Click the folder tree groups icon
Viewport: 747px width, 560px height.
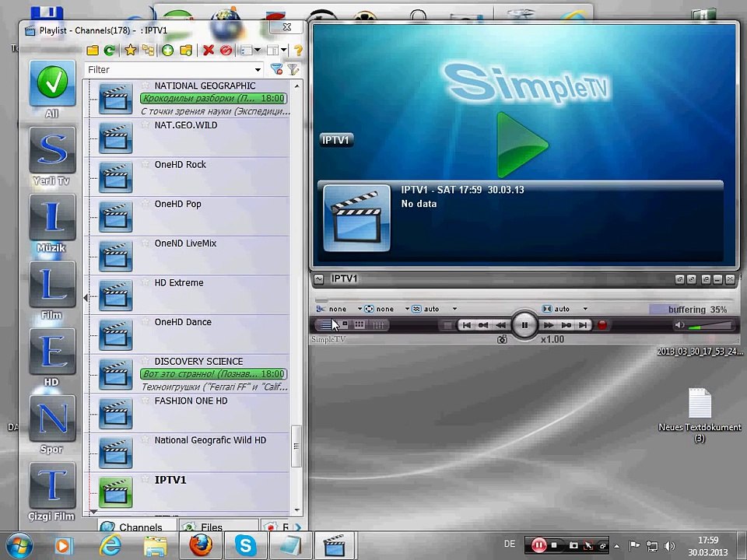point(148,50)
